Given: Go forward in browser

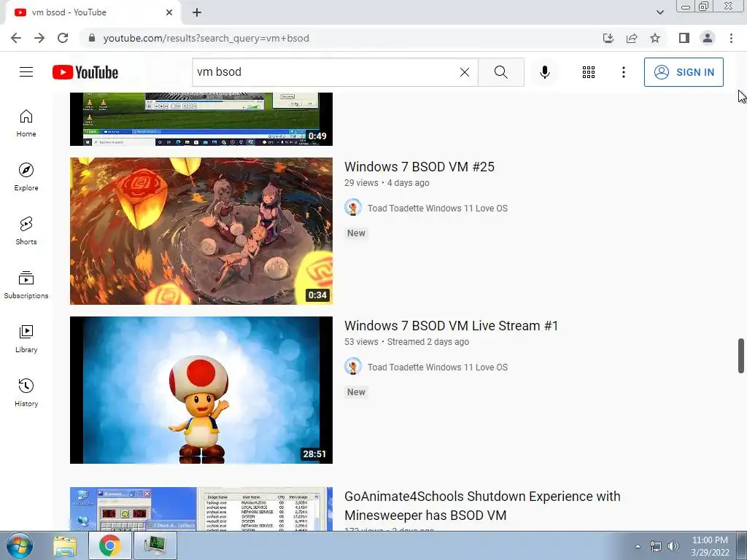Looking at the screenshot, I should [39, 38].
